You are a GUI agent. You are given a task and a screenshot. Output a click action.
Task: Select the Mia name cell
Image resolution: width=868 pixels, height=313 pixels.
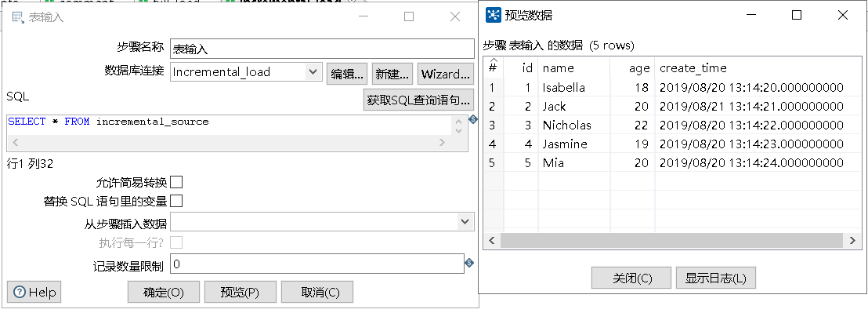[x=574, y=163]
